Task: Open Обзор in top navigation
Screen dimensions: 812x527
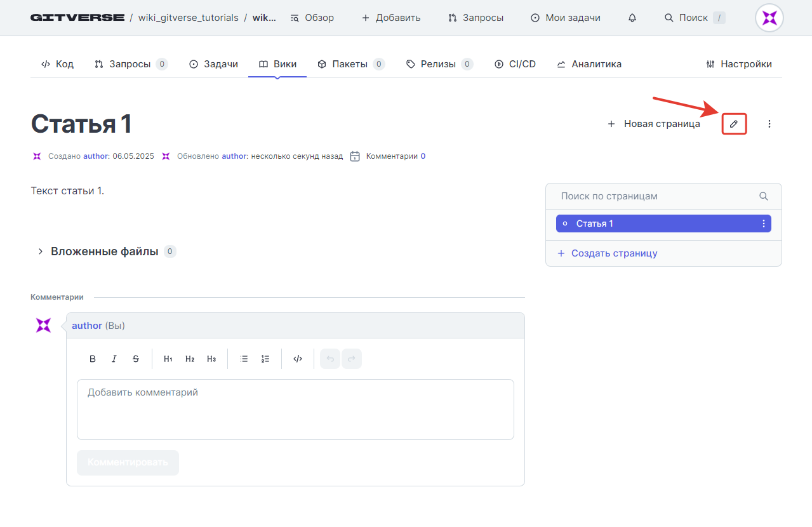Action: 312,18
